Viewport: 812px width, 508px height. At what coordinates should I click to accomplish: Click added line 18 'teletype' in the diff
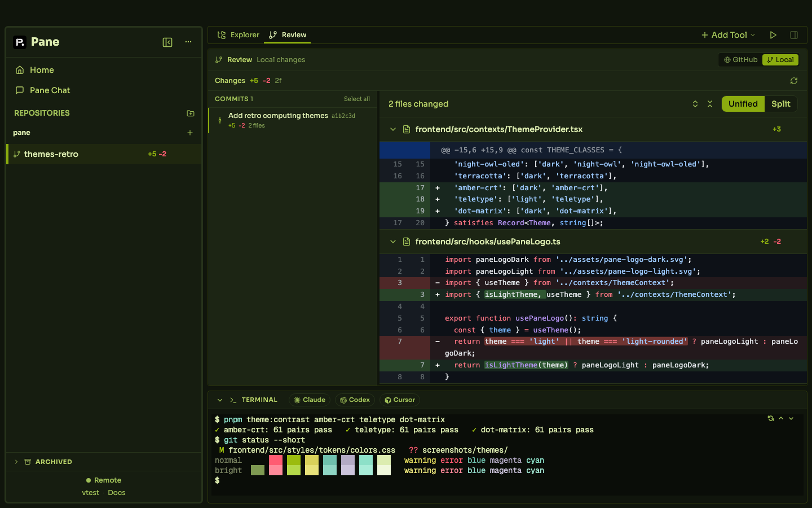point(593,199)
